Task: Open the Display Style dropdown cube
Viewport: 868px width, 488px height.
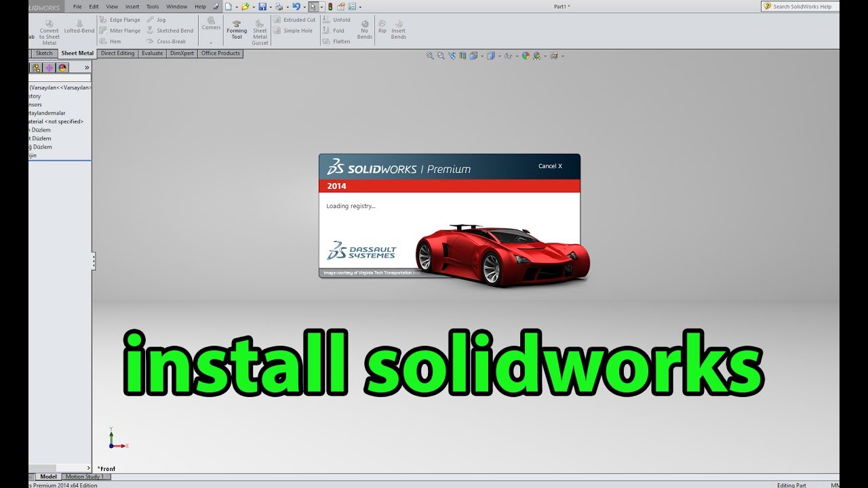Action: point(491,56)
